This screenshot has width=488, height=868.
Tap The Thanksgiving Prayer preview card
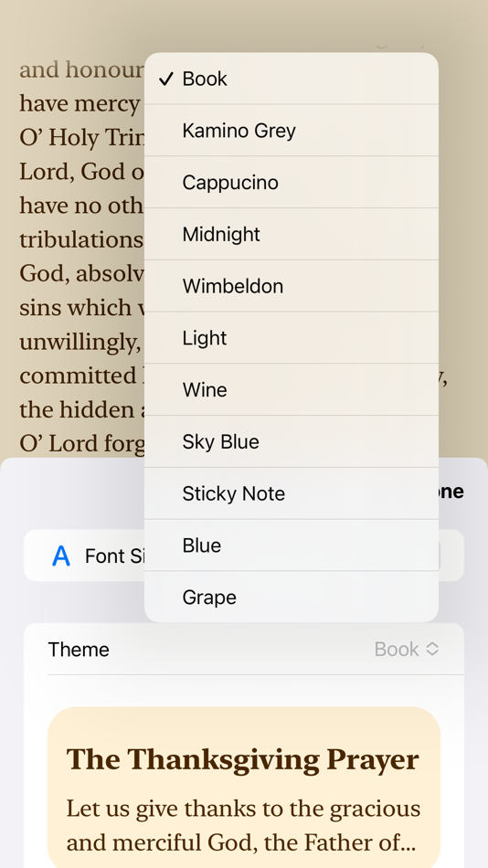(244, 788)
